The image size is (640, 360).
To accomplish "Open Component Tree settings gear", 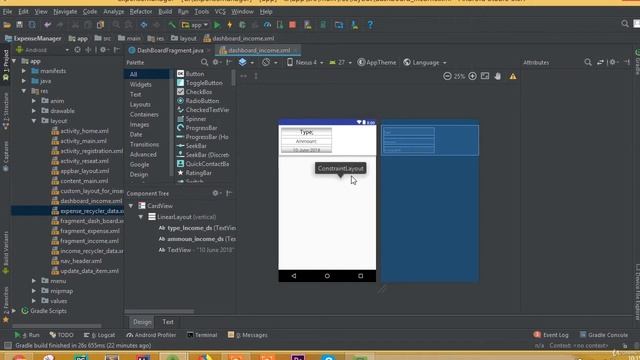I will pos(216,193).
